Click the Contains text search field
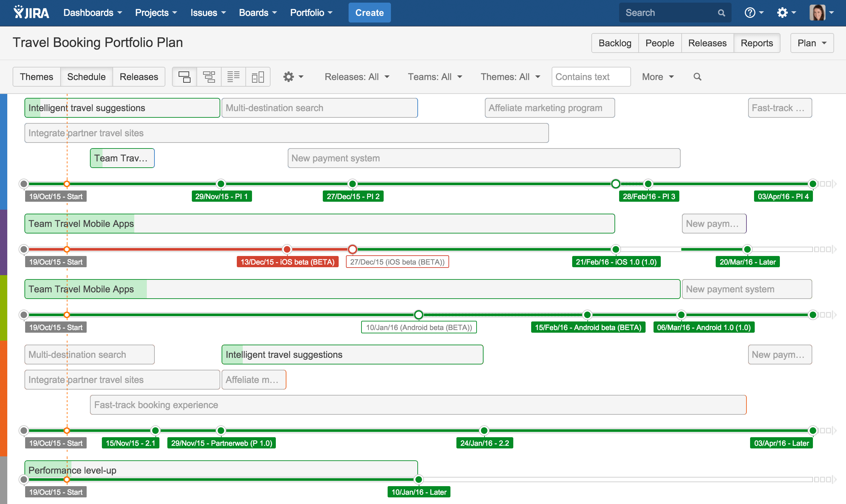Image resolution: width=846 pixels, height=504 pixels. (590, 76)
